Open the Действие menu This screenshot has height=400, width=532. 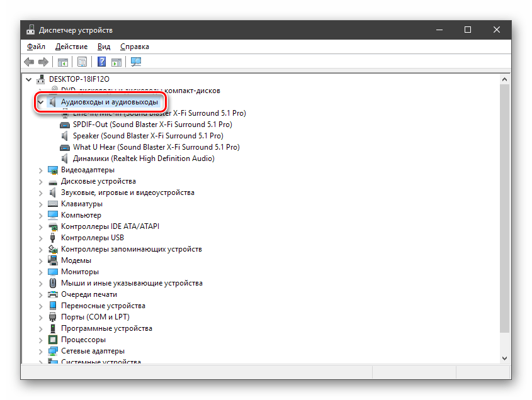pos(71,47)
